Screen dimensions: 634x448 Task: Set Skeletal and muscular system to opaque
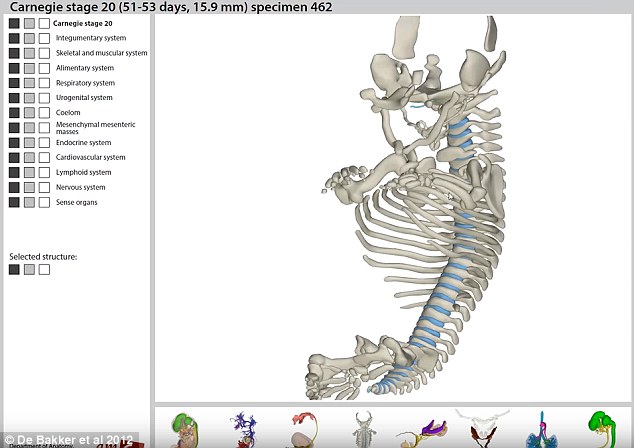pyautogui.click(x=14, y=53)
